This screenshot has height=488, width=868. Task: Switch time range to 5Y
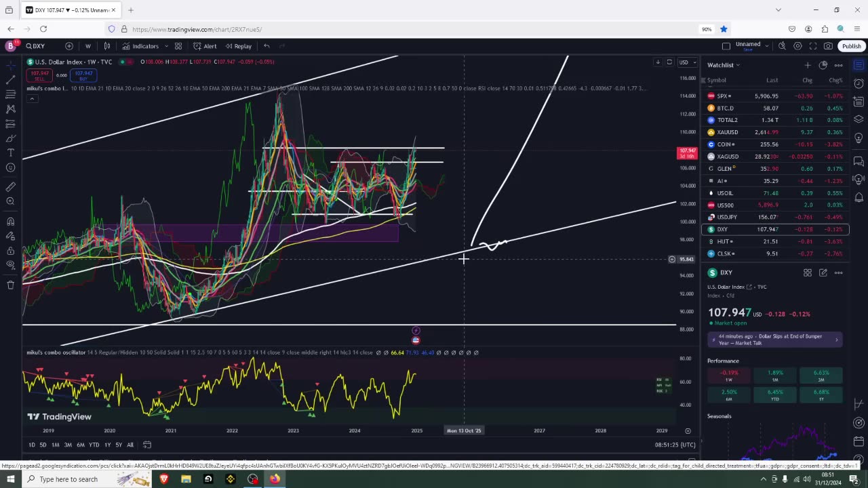coord(119,445)
